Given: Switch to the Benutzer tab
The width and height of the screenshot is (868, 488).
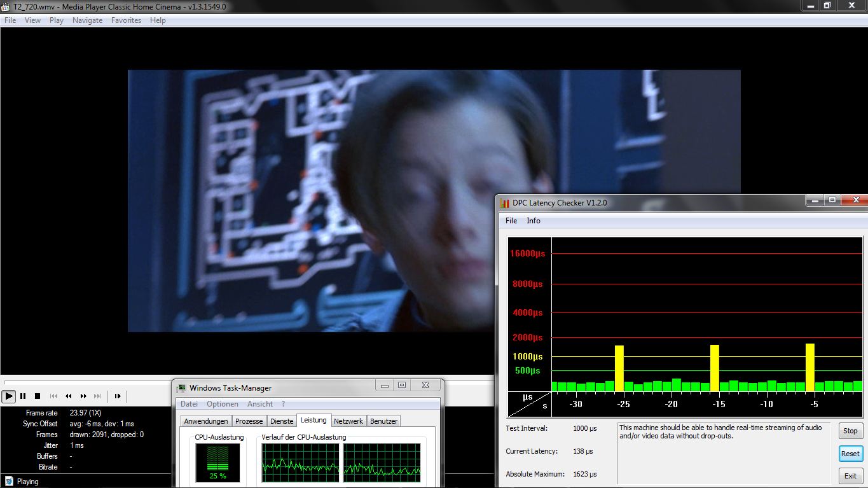Looking at the screenshot, I should coord(383,421).
